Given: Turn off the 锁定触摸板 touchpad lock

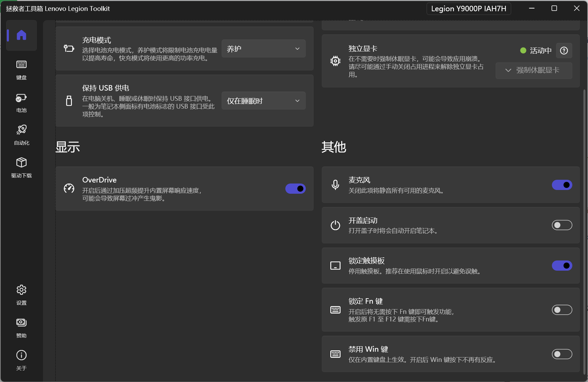Looking at the screenshot, I should (x=562, y=266).
